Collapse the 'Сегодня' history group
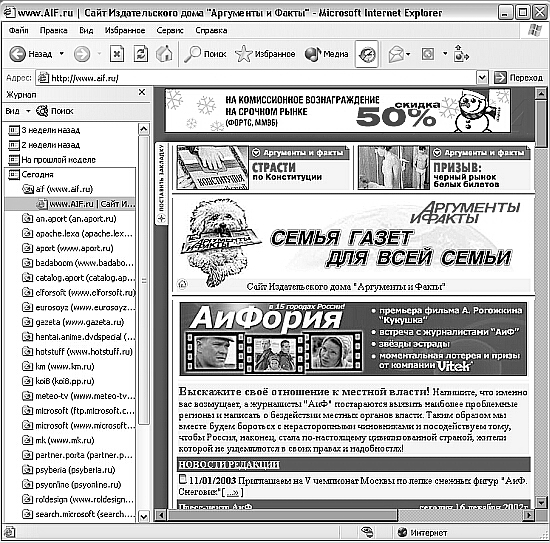 point(31,174)
